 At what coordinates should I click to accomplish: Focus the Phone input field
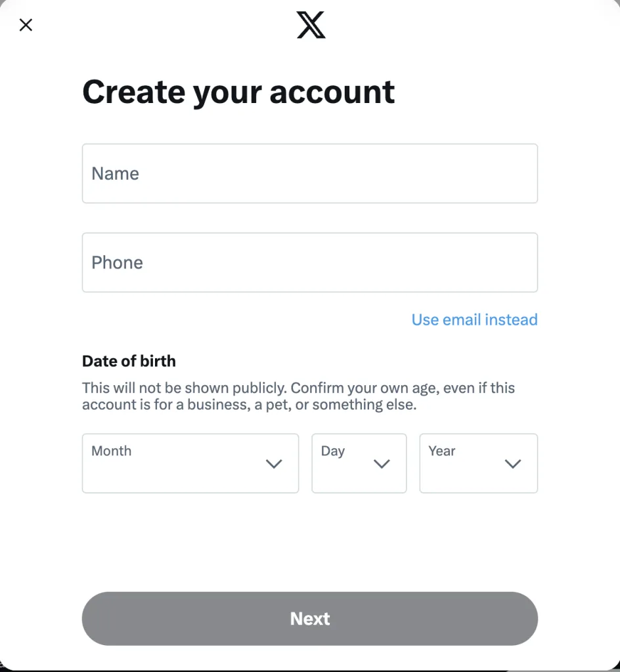309,262
